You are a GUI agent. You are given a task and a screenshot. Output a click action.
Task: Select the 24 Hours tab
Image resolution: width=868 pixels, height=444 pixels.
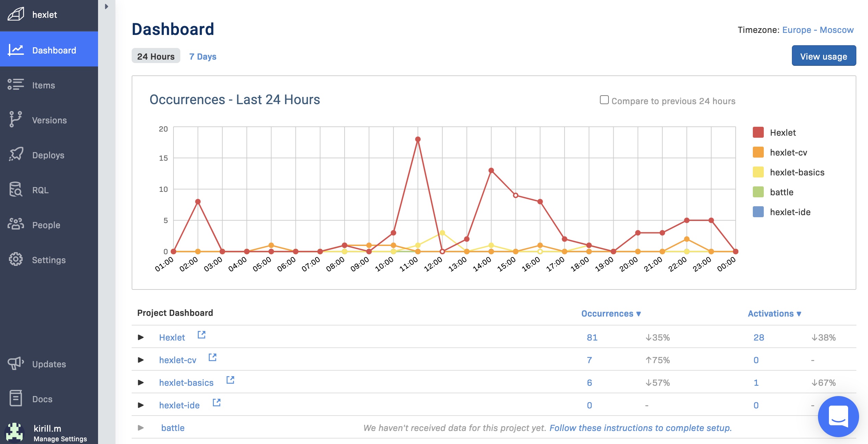[155, 56]
